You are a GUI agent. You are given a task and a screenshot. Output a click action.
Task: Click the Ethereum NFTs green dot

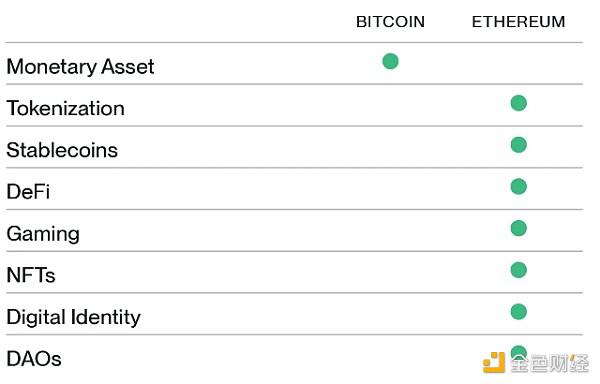pos(518,270)
